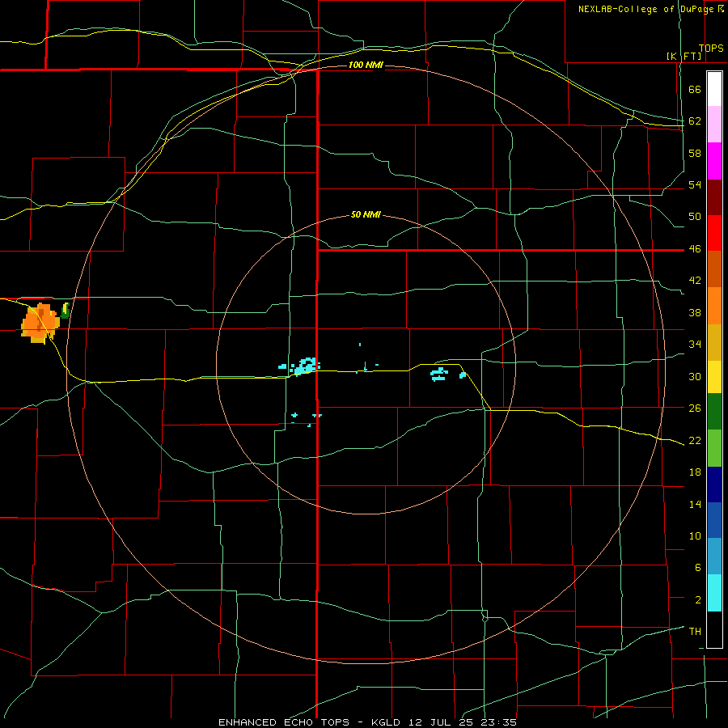Viewport: 728px width, 728px height.
Task: Select the yellow swatch beside 30
Action: (714, 377)
